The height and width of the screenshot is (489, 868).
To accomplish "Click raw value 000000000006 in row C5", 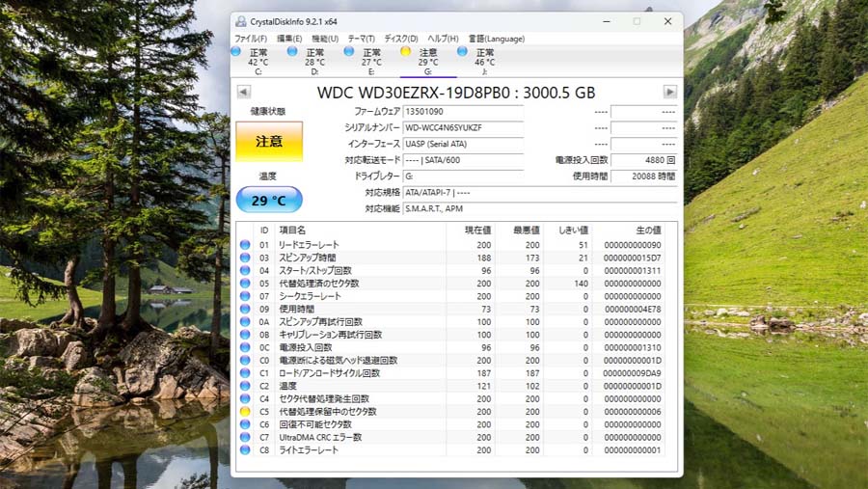I will [633, 412].
